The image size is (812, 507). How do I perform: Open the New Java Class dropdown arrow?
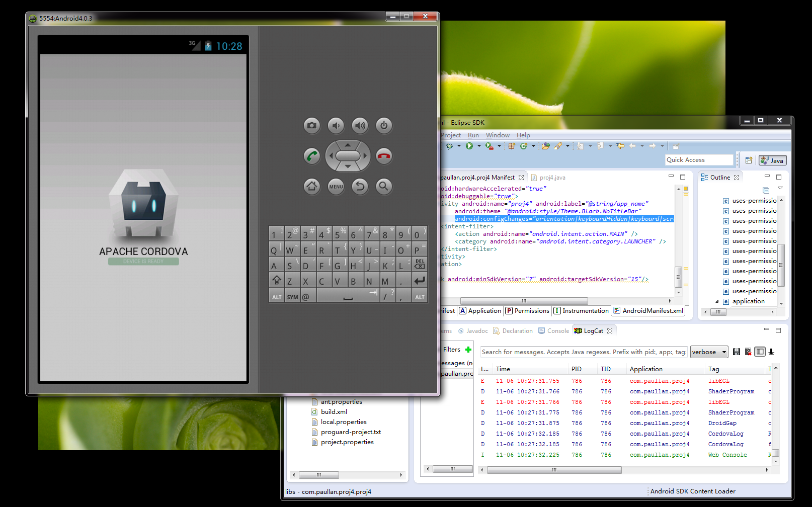point(533,146)
